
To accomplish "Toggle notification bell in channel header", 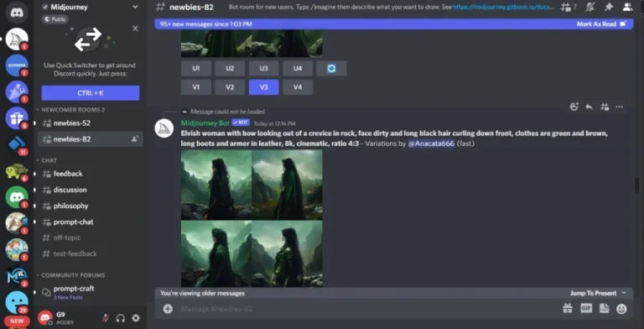I will tap(590, 7).
